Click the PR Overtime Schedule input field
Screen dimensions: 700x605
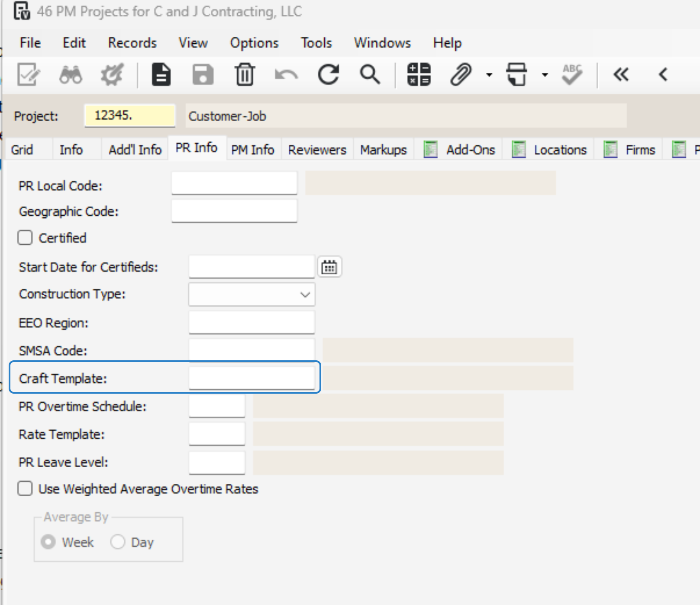(x=217, y=406)
